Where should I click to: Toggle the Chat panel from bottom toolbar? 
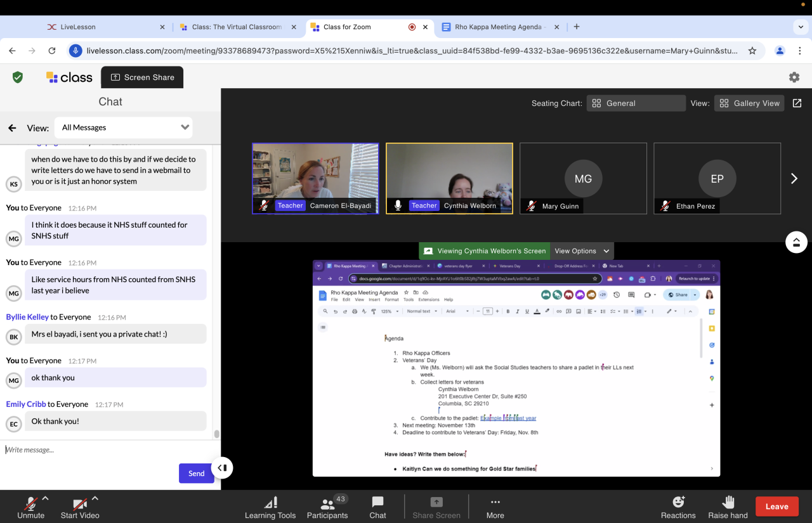click(x=377, y=507)
